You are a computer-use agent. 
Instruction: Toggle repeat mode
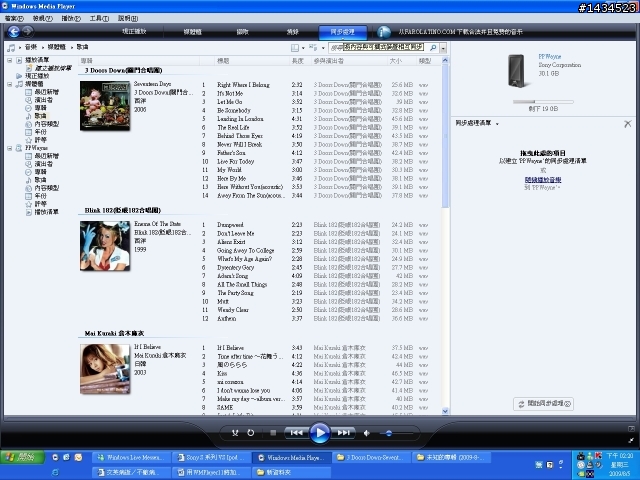(x=251, y=433)
